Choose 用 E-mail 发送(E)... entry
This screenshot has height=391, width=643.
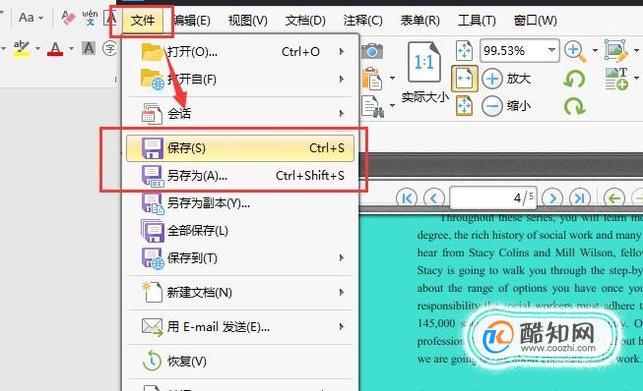[x=240, y=327]
